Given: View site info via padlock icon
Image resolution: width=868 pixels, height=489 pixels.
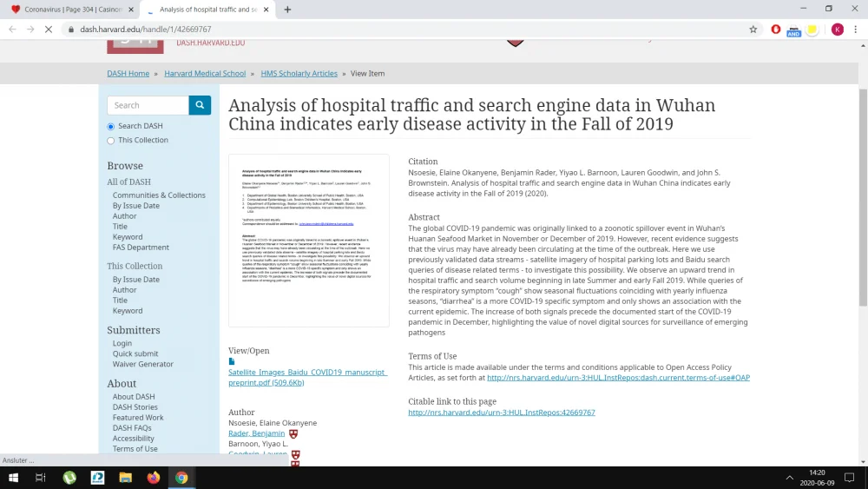Looking at the screenshot, I should 71,30.
